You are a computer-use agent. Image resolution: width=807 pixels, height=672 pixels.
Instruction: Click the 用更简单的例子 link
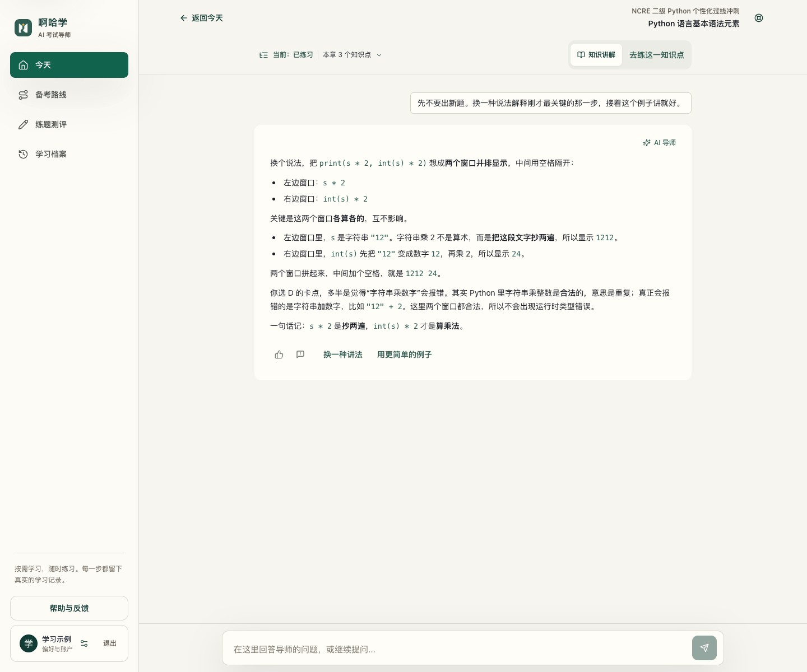(404, 354)
